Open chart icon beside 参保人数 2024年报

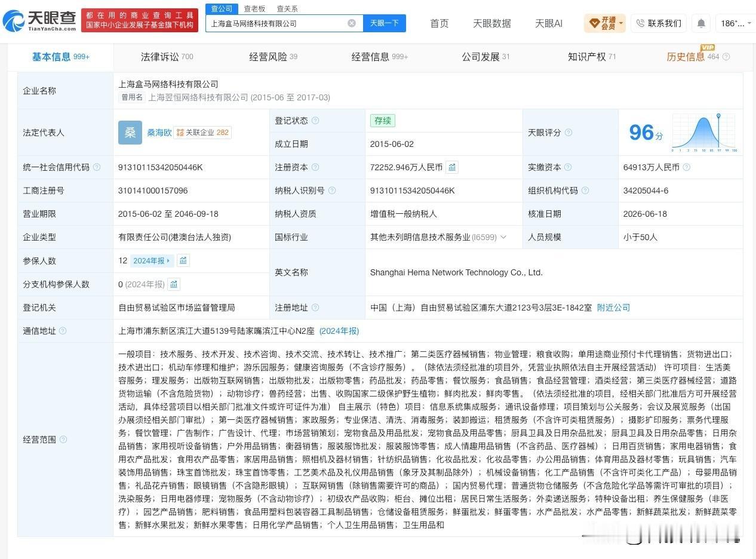pos(183,260)
